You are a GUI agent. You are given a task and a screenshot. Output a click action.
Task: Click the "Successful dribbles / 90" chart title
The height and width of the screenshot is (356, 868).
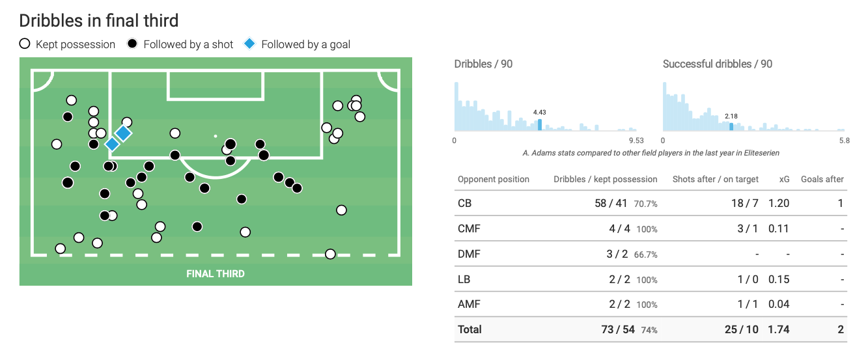pyautogui.click(x=718, y=64)
